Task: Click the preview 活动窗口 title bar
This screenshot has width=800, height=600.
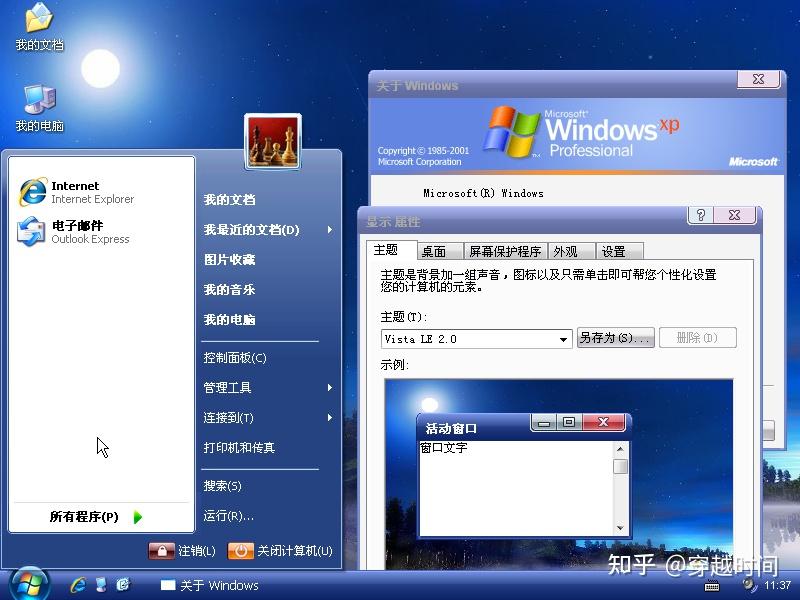Action: [524, 426]
